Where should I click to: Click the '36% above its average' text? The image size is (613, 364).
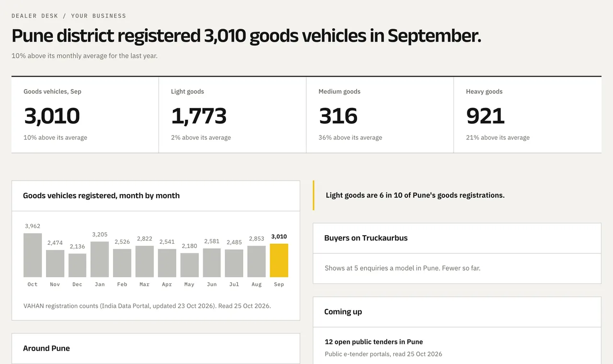(x=350, y=137)
